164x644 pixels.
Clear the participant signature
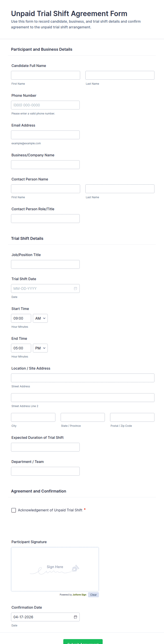pos(93,595)
